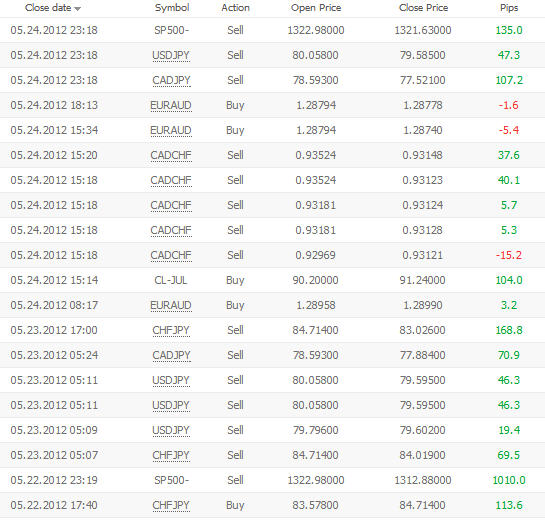This screenshot has height=520, width=545.
Task: Click close price 91.24000
Action: [422, 280]
